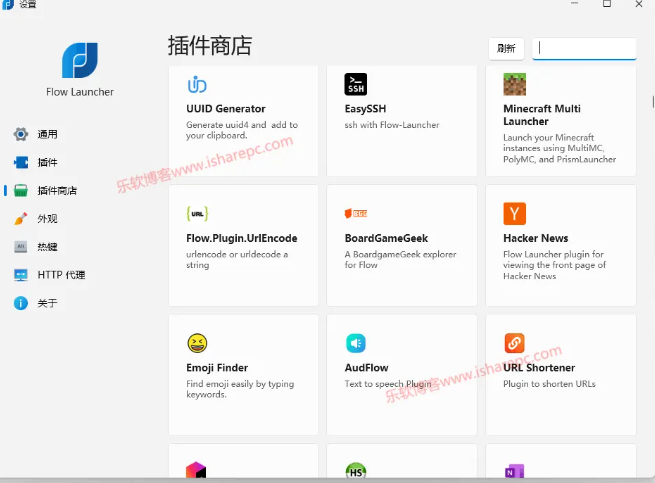Image resolution: width=655 pixels, height=483 pixels.
Task: Click the UUID Generator plugin icon
Action: 197,84
